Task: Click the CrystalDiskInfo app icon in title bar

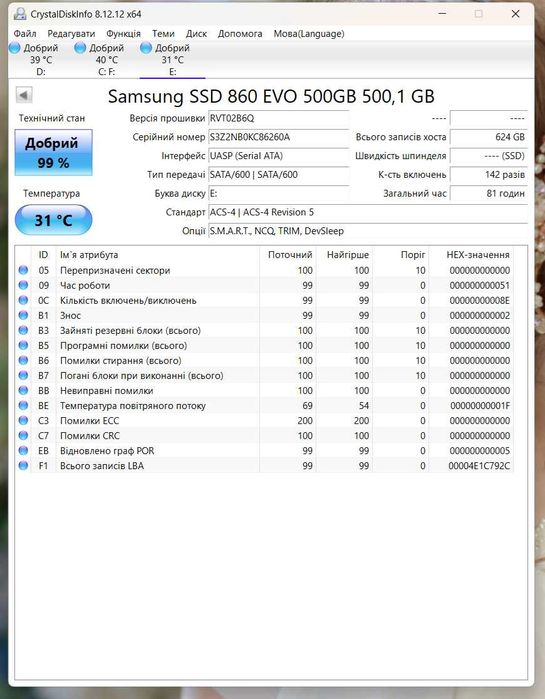Action: coord(20,14)
